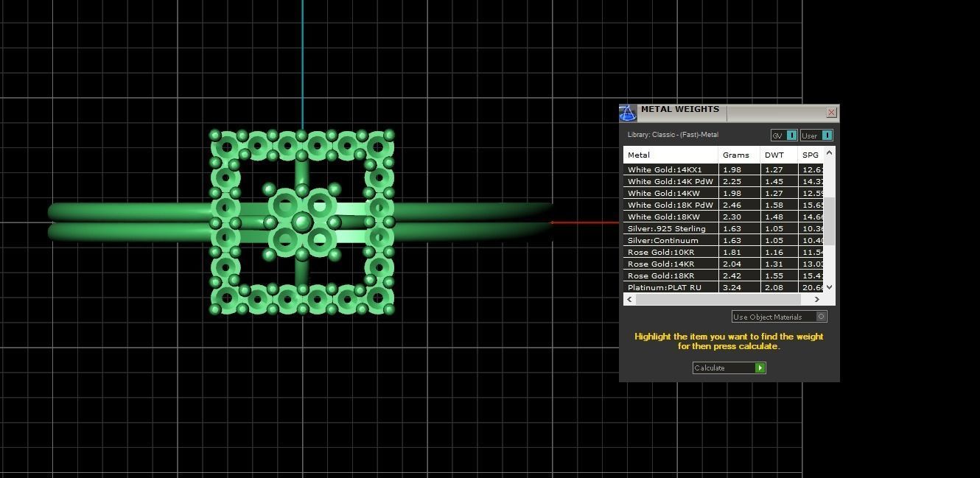Click the 2.46 grams value for White Gold:18K PdW
The image size is (980, 478).
(x=732, y=205)
